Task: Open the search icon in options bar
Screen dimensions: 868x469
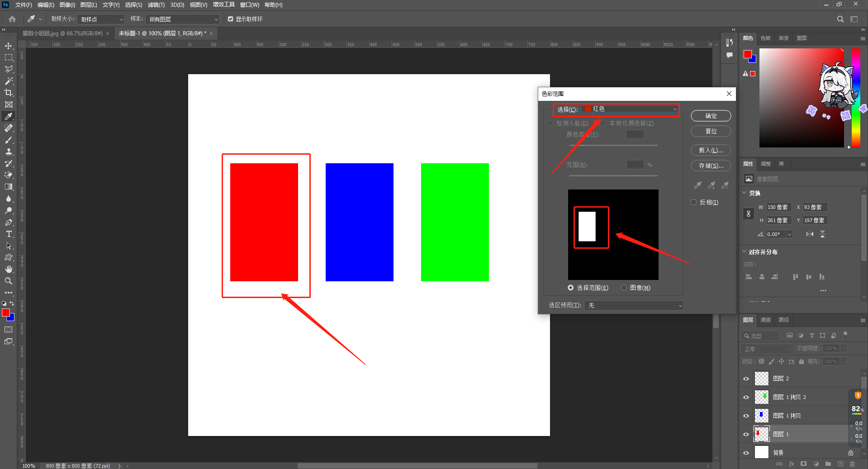Action: click(840, 19)
